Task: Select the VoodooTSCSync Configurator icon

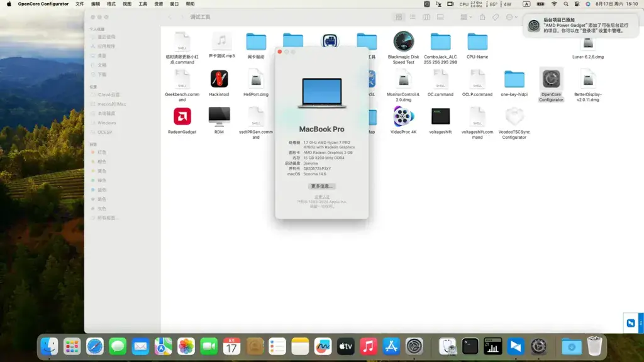Action: tap(514, 116)
